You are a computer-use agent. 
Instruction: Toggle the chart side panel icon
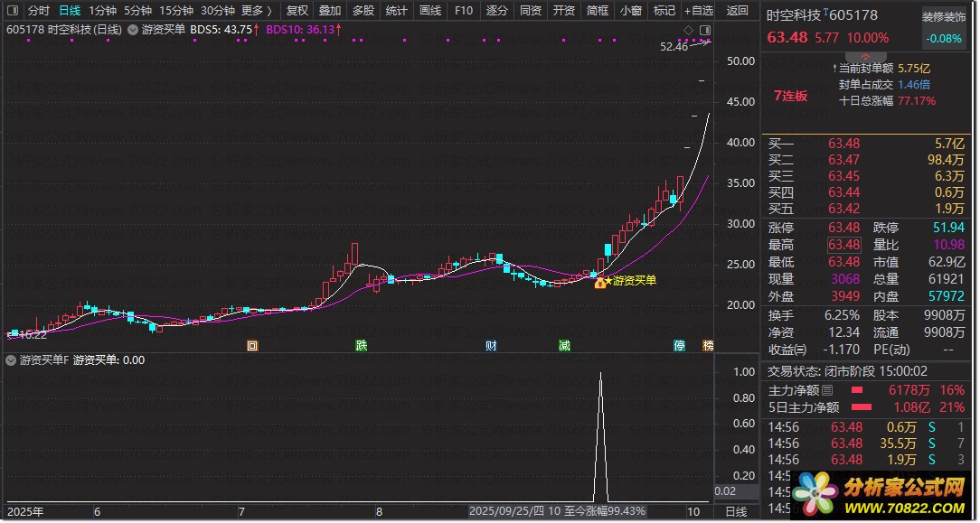point(705,30)
